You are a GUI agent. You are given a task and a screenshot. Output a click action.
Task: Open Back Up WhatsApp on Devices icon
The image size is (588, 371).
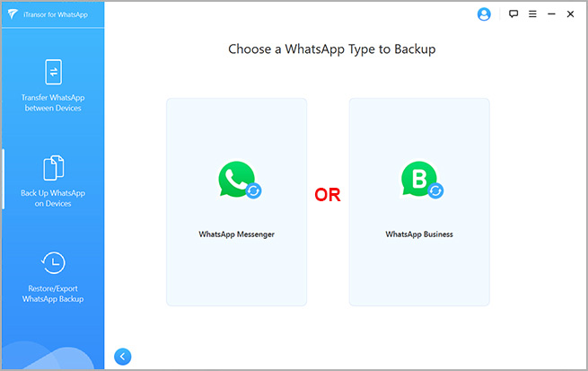click(54, 167)
